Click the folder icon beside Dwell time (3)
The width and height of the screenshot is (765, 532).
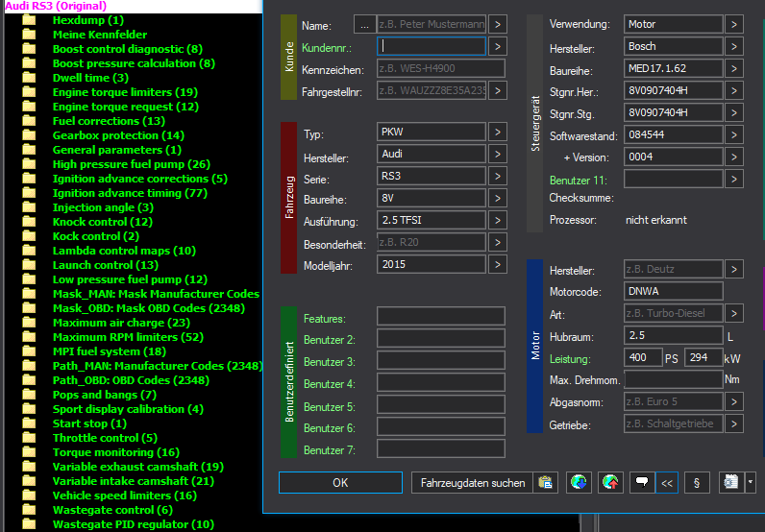pos(29,78)
